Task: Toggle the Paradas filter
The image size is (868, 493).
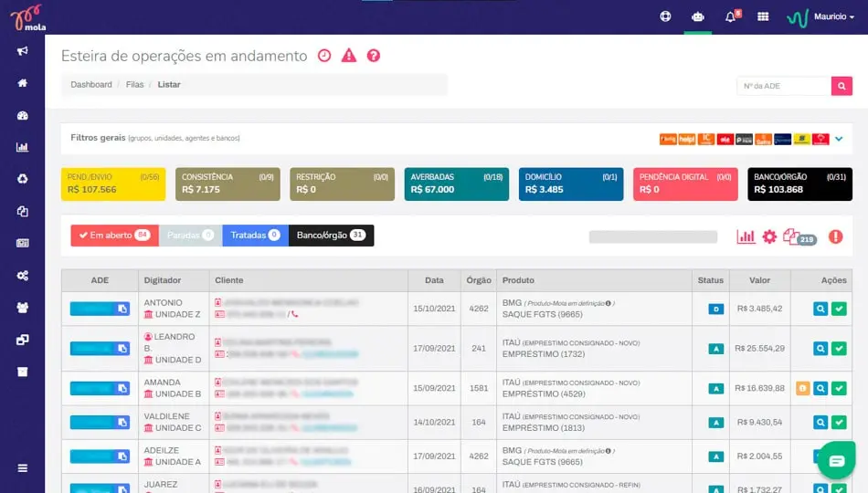Action: click(x=190, y=236)
